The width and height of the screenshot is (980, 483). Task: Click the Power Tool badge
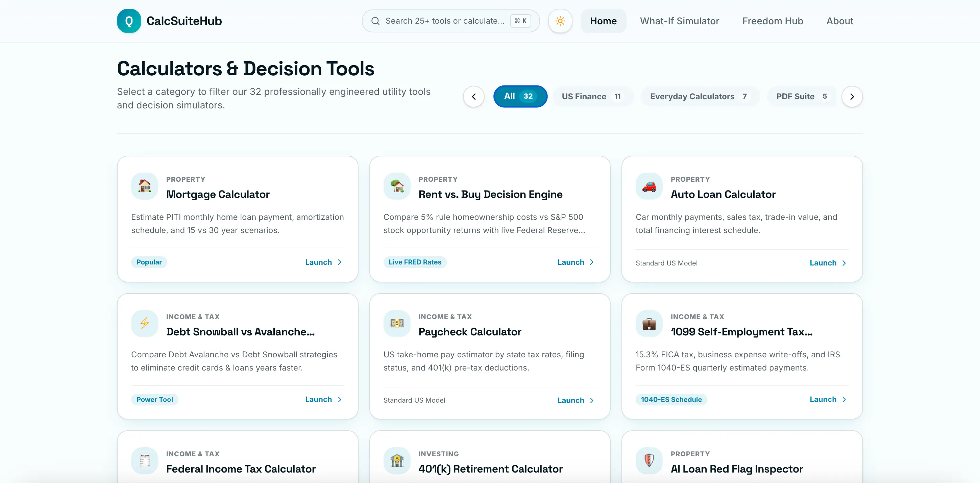[x=154, y=399]
